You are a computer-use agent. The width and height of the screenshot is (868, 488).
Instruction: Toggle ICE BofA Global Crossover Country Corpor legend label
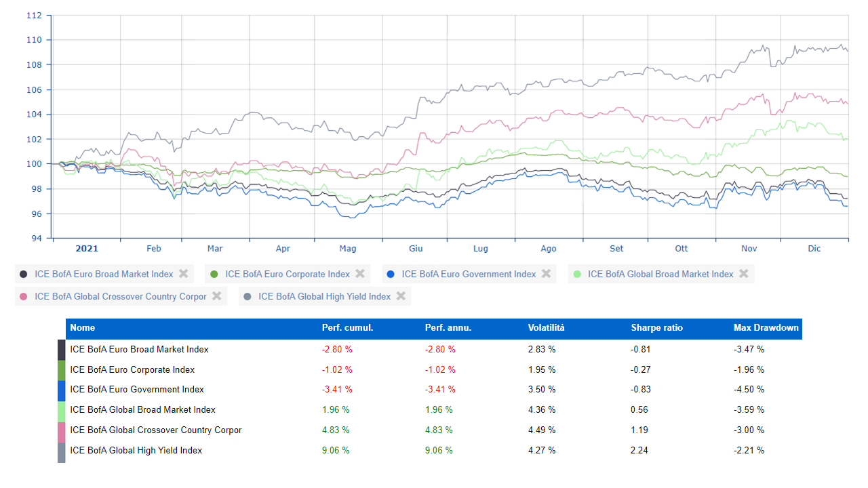(x=121, y=297)
